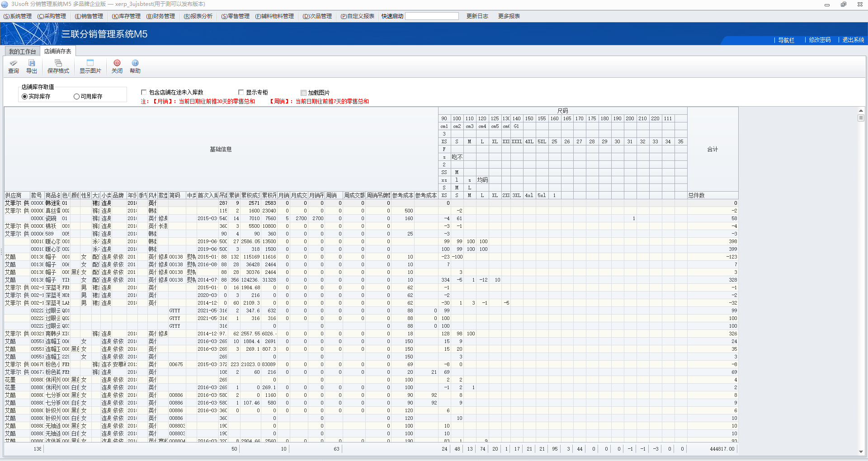Click the 款号 column header
Viewport: 868px width, 461px height.
click(37, 196)
